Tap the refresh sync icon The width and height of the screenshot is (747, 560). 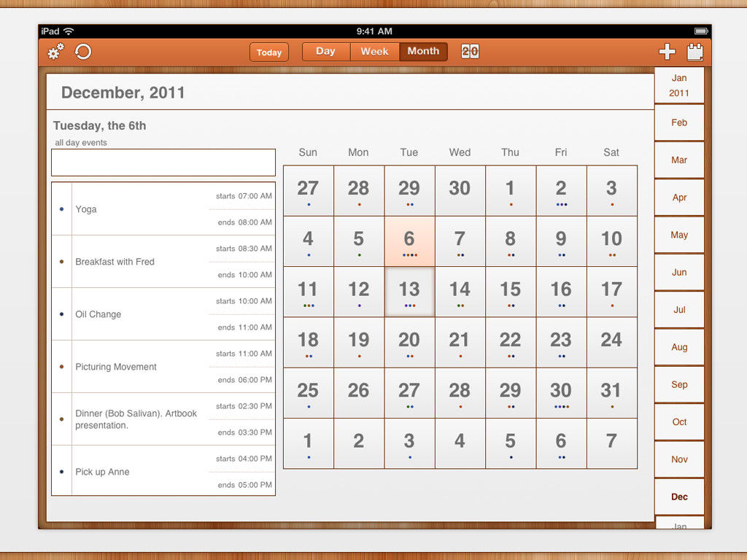(83, 52)
